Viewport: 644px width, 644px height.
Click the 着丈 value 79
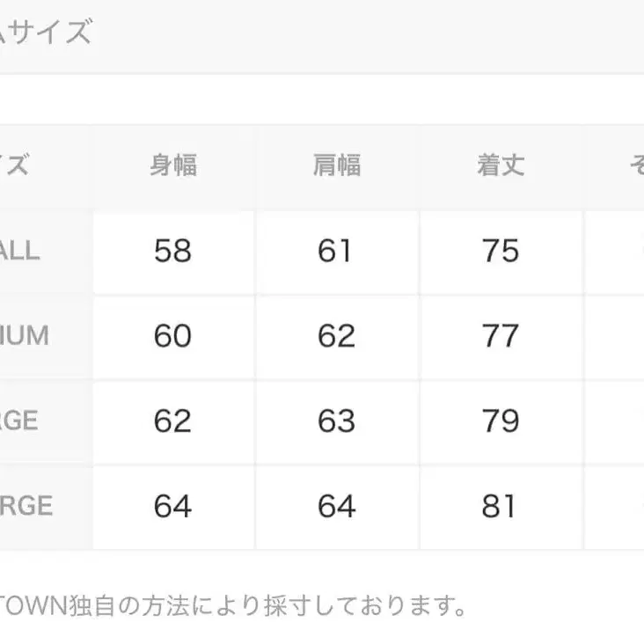pos(501,421)
